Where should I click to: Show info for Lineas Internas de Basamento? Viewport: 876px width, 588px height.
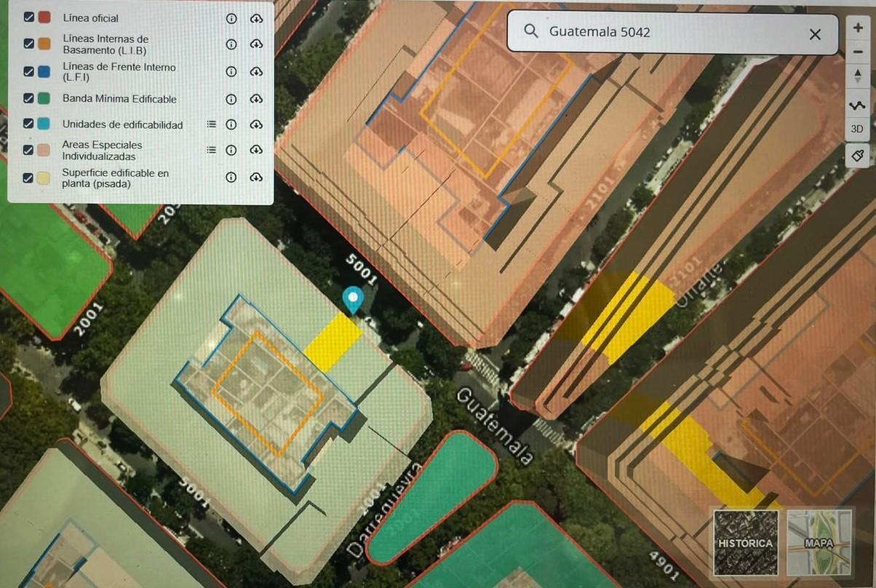pyautogui.click(x=231, y=44)
